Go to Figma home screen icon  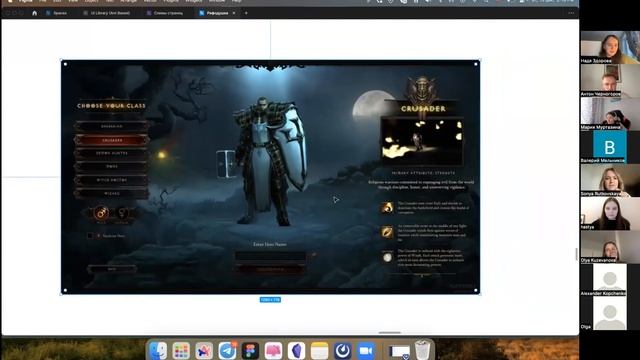(34, 13)
